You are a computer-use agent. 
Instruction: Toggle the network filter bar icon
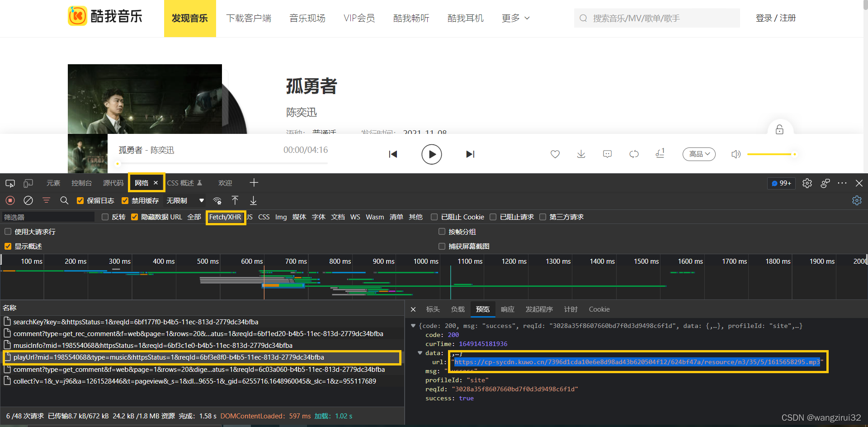pos(46,200)
